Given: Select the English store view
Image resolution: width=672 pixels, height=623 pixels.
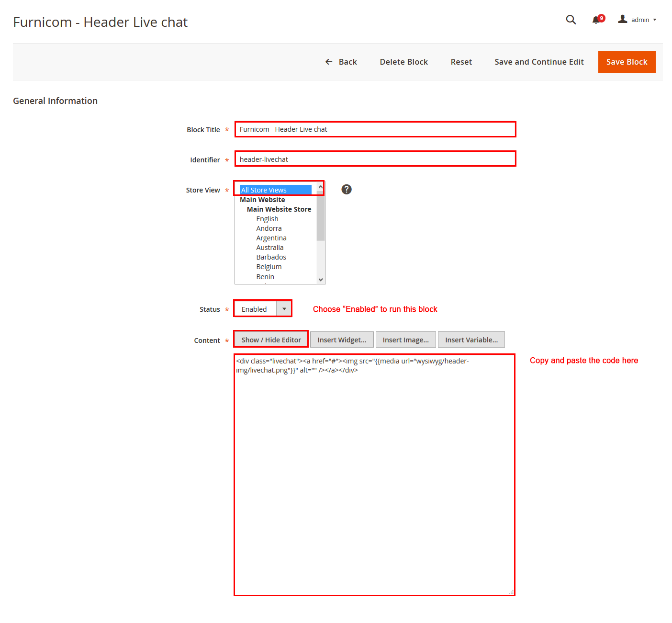Looking at the screenshot, I should [267, 219].
